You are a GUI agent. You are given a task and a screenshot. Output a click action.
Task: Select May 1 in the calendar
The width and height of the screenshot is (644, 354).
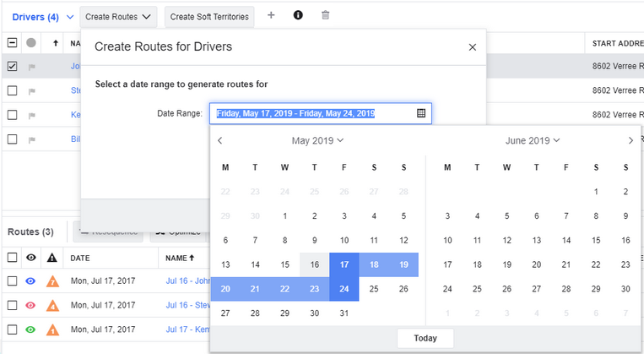[x=285, y=216]
